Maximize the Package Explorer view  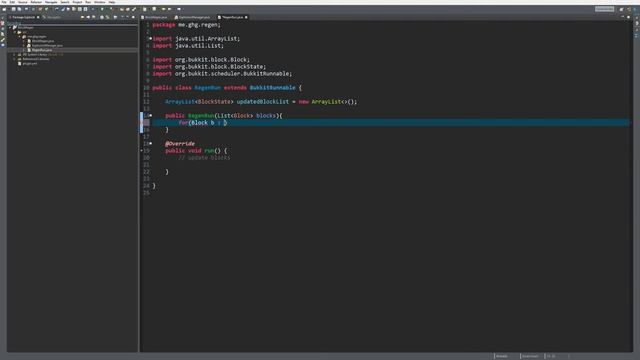133,17
